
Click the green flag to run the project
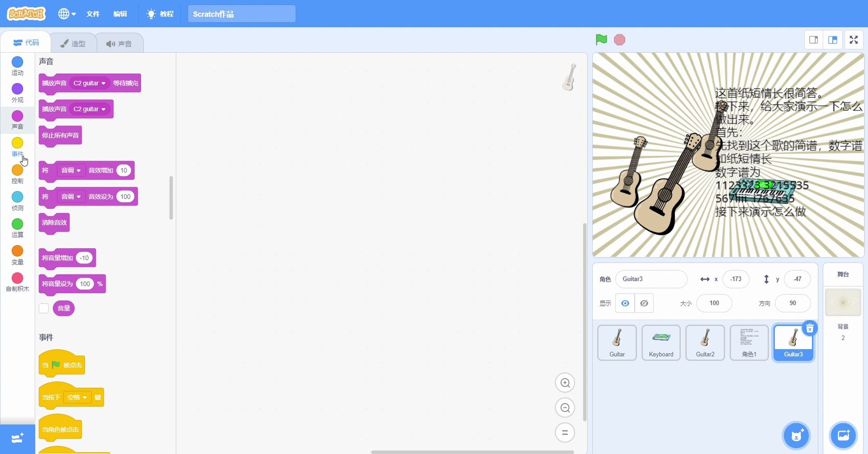600,39
